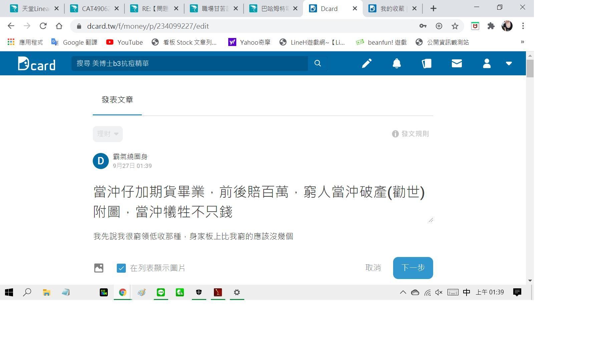Expand the bookmarks bar overflow chevron
The image size is (592, 364).
coord(522,42)
